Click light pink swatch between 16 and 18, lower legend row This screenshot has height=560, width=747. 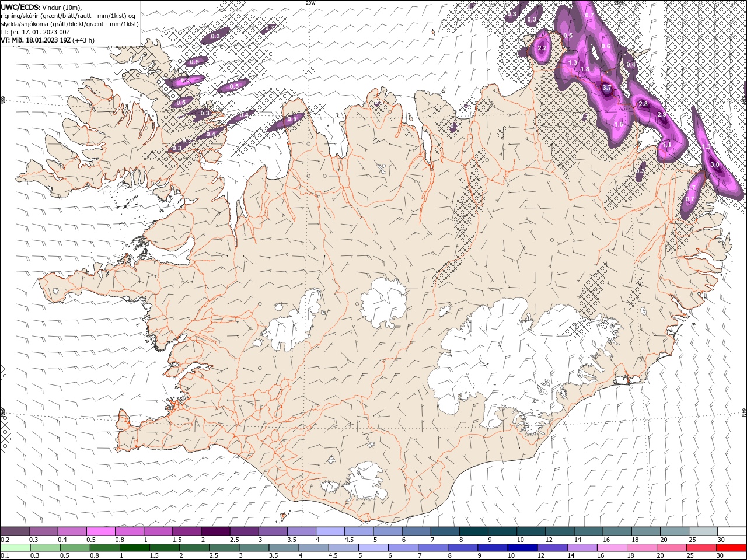click(x=612, y=548)
